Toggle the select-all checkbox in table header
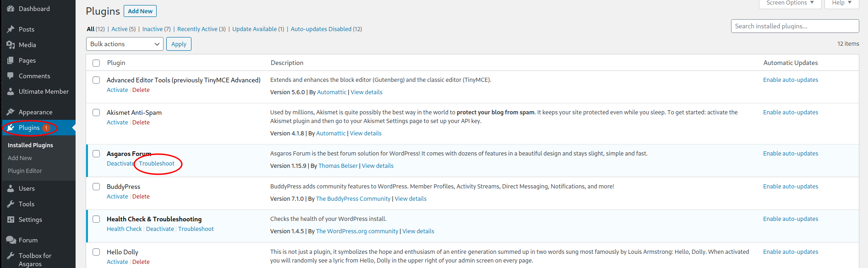Screen dimensions: 868x268 [96, 63]
